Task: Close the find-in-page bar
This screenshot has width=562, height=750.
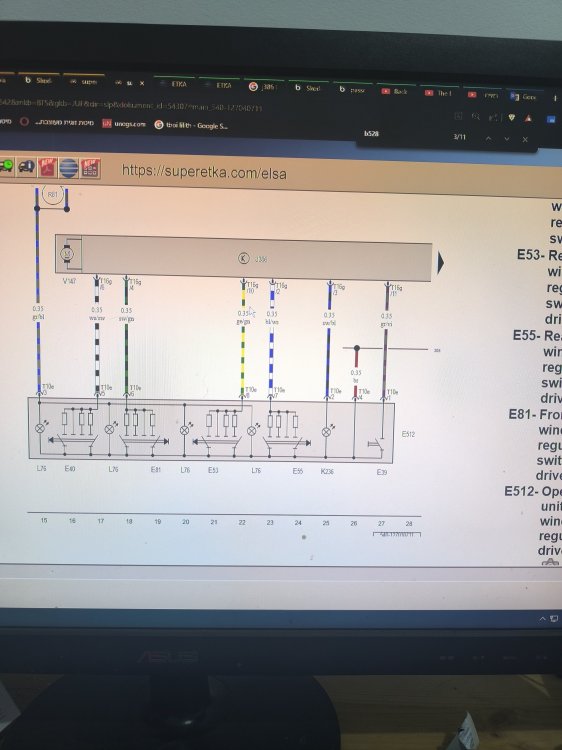Action: pyautogui.click(x=525, y=139)
